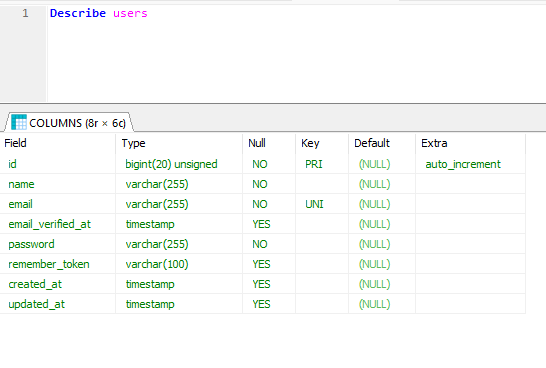Click the Default column header
The height and width of the screenshot is (368, 546).
(x=382, y=143)
